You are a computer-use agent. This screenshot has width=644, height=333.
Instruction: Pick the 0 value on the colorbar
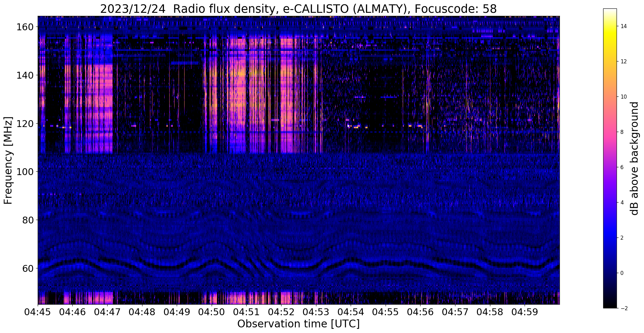pyautogui.click(x=622, y=273)
